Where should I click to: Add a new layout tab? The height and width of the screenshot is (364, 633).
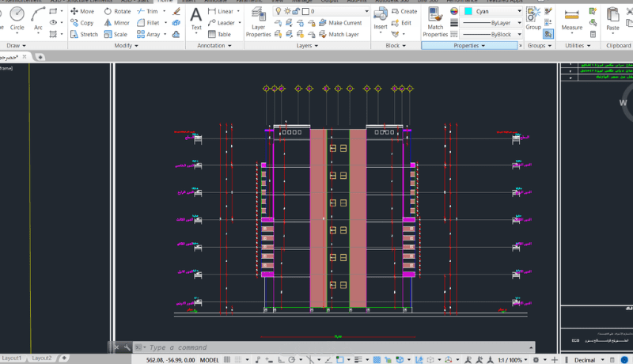pos(64,358)
